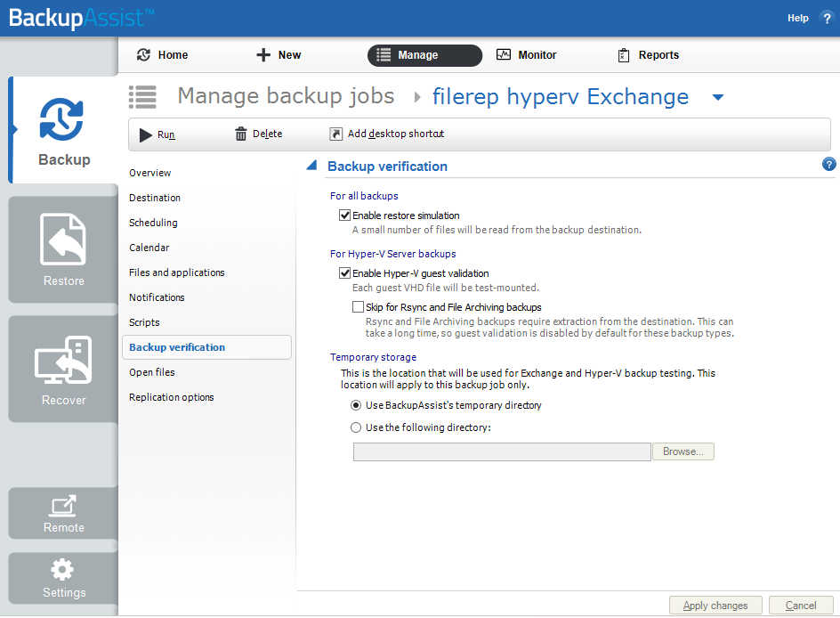Click the Monitor activity icon

[504, 54]
